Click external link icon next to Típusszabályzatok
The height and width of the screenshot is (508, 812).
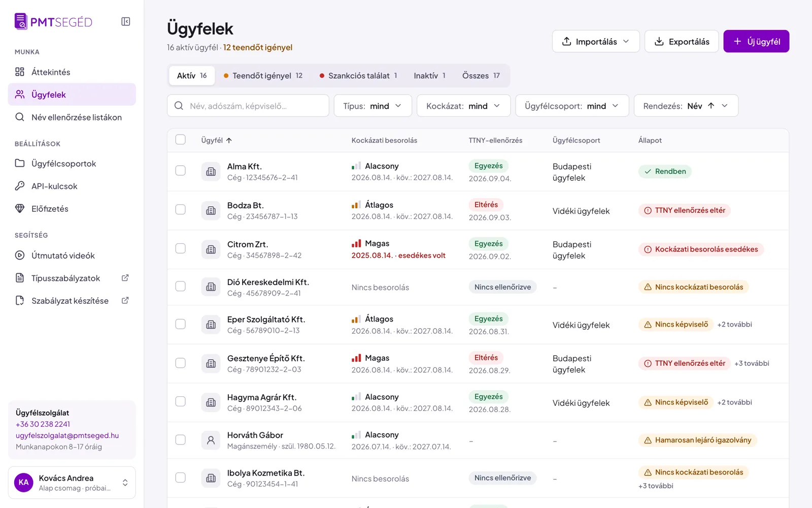pyautogui.click(x=125, y=278)
